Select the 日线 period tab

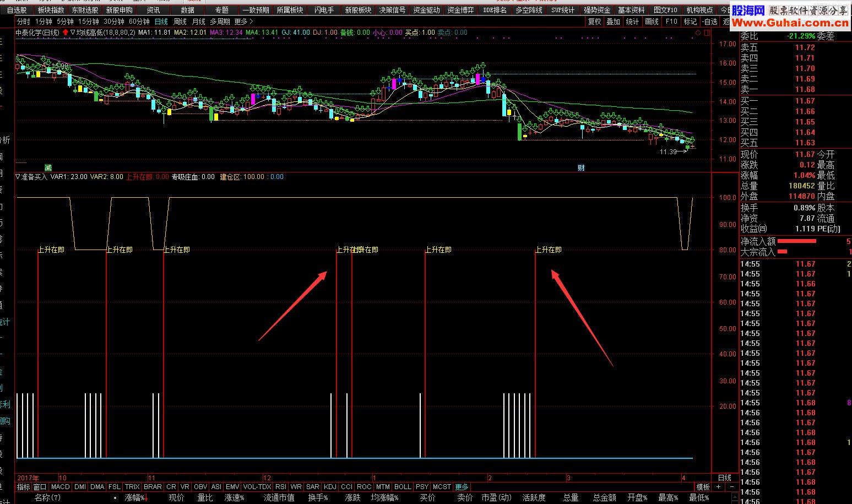pos(161,21)
